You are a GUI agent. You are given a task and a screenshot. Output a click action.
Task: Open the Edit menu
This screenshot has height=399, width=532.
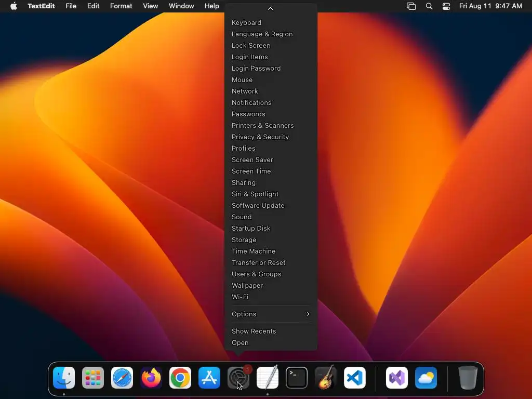(94, 6)
